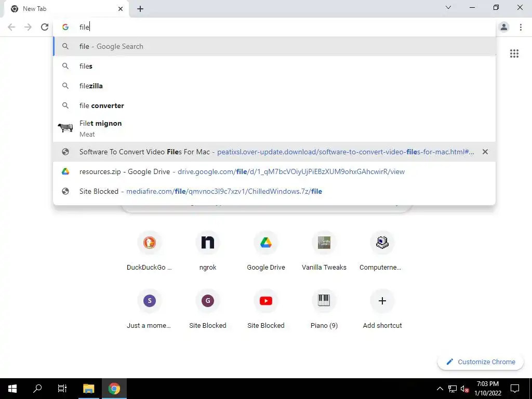
Task: Open a new tab with plus button
Action: click(x=140, y=9)
